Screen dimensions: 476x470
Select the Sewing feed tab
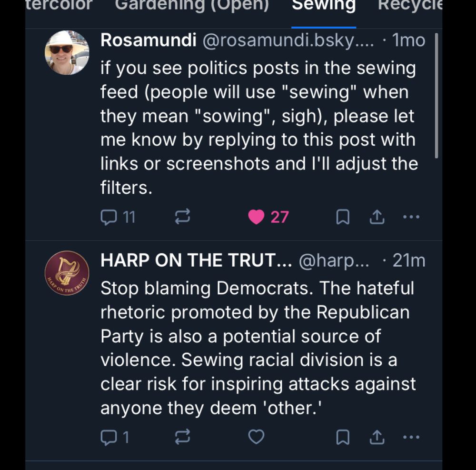click(324, 6)
